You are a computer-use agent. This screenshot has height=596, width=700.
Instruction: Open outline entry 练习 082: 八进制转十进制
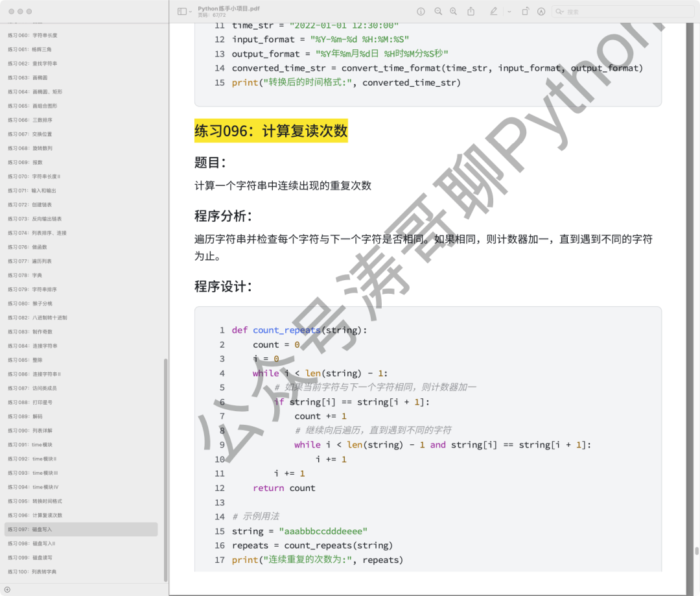38,318
